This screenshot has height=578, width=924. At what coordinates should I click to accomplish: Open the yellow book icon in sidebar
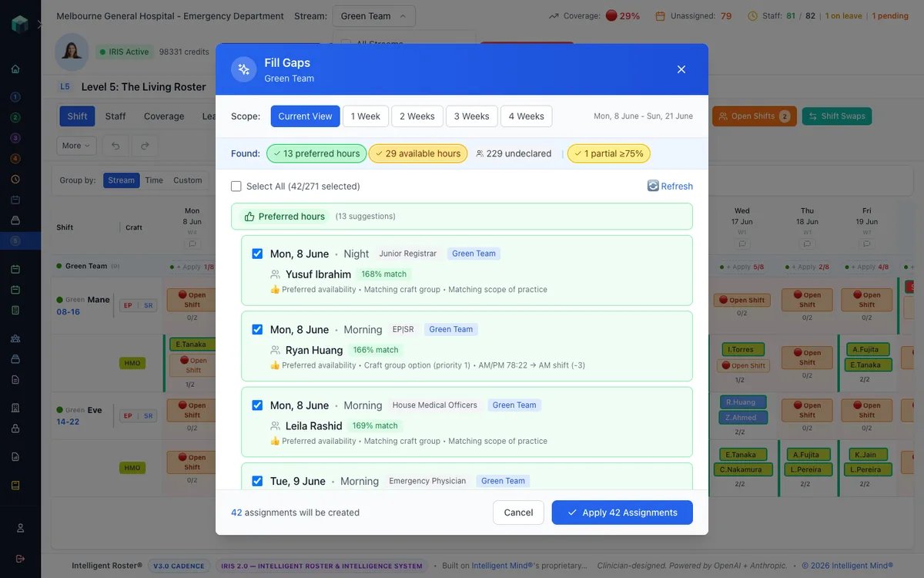pyautogui.click(x=15, y=485)
